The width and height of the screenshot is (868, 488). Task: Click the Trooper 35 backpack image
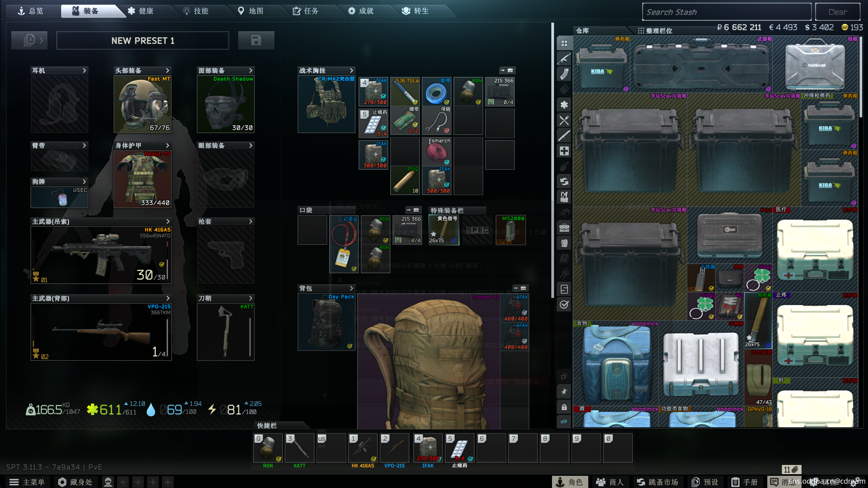pyautogui.click(x=429, y=361)
